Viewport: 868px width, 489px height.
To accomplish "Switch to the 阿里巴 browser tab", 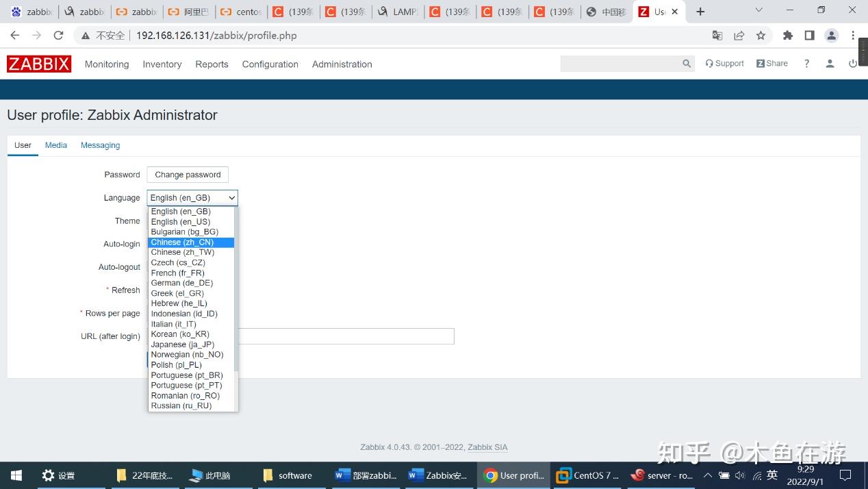I will (189, 12).
